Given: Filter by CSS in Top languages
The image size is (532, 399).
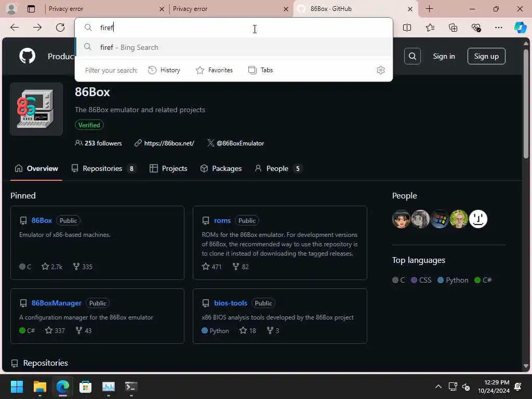Looking at the screenshot, I should (x=421, y=280).
